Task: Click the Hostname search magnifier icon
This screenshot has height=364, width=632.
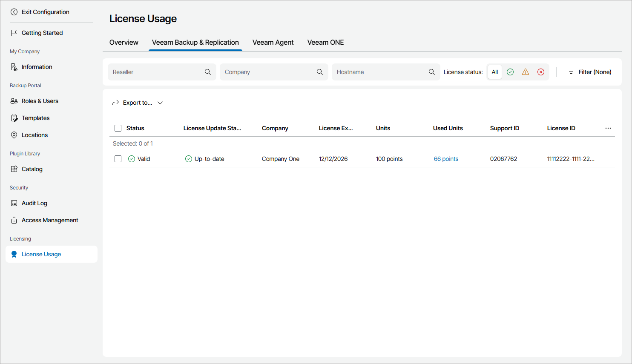Action: (x=432, y=72)
